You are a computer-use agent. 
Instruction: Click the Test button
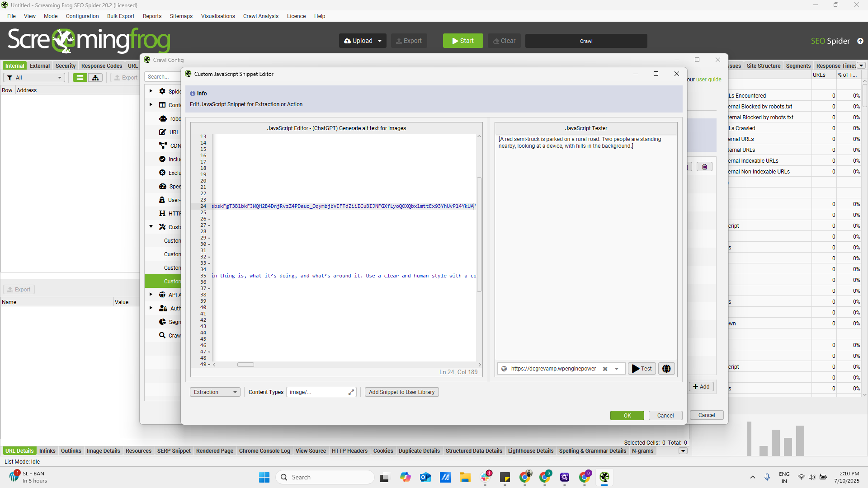point(642,369)
